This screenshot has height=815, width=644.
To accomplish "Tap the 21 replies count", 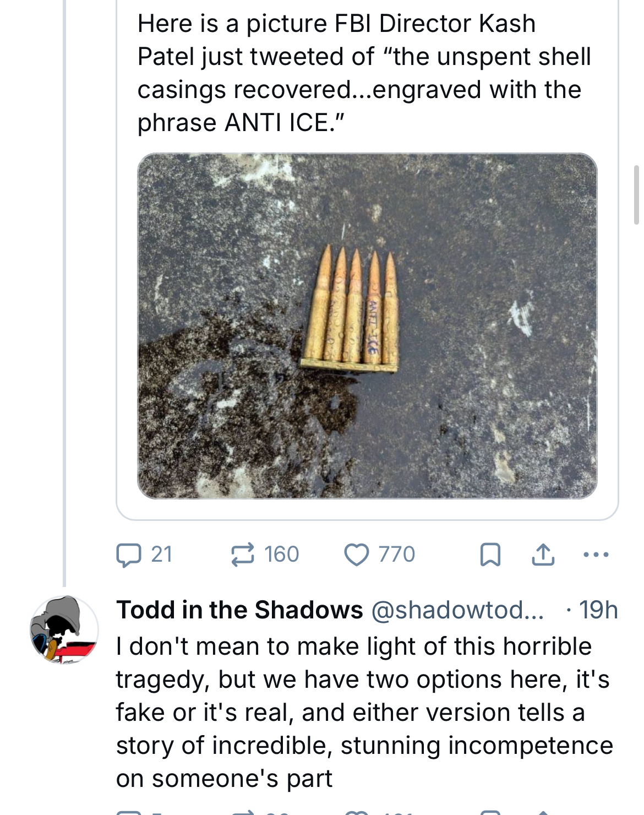I will pyautogui.click(x=162, y=555).
